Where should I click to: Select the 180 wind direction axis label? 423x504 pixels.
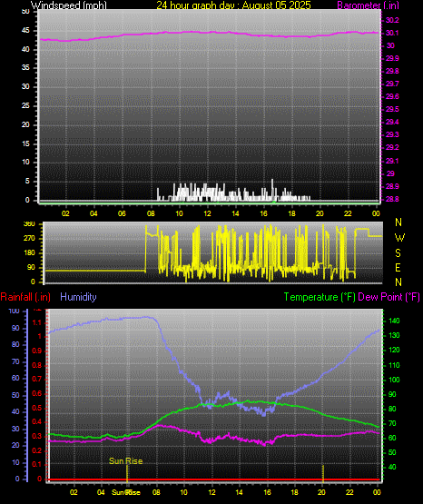[30, 253]
